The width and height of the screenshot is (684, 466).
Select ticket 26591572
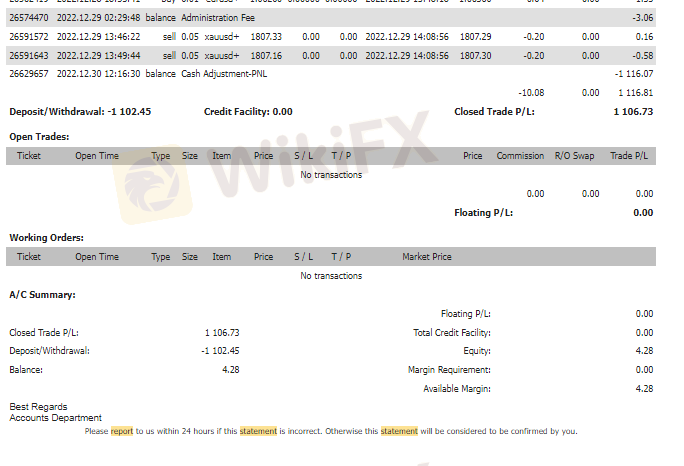pyautogui.click(x=29, y=37)
